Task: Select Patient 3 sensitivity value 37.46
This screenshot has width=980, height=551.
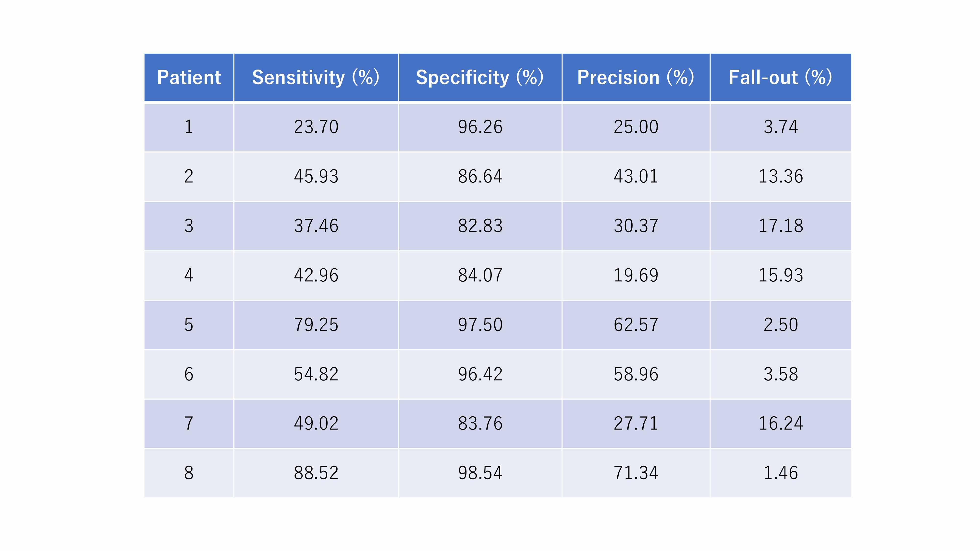Action: pyautogui.click(x=316, y=226)
